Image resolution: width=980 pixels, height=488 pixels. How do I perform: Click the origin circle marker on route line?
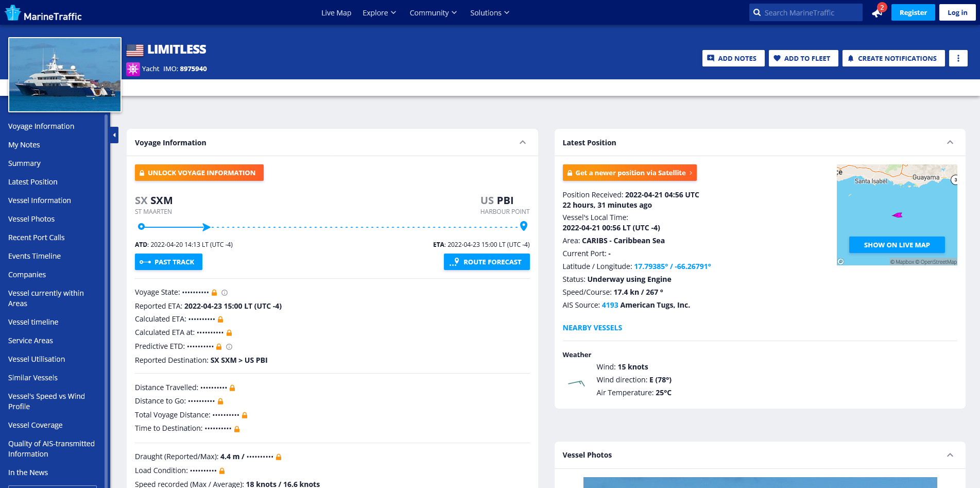coord(142,226)
